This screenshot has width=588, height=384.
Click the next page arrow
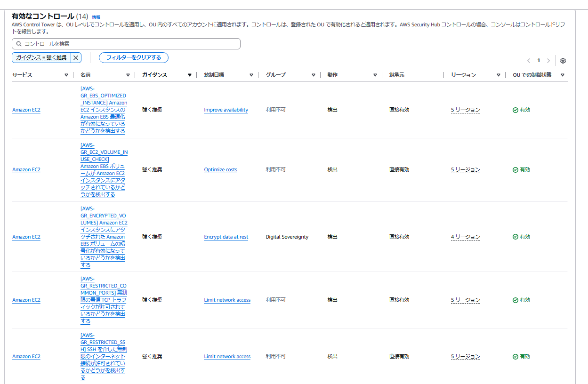[x=548, y=61]
